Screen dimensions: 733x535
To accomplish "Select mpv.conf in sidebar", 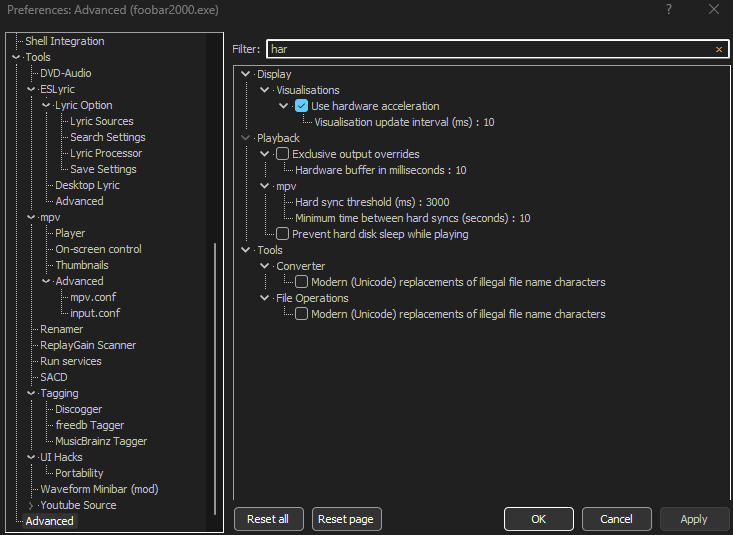I will tap(93, 297).
